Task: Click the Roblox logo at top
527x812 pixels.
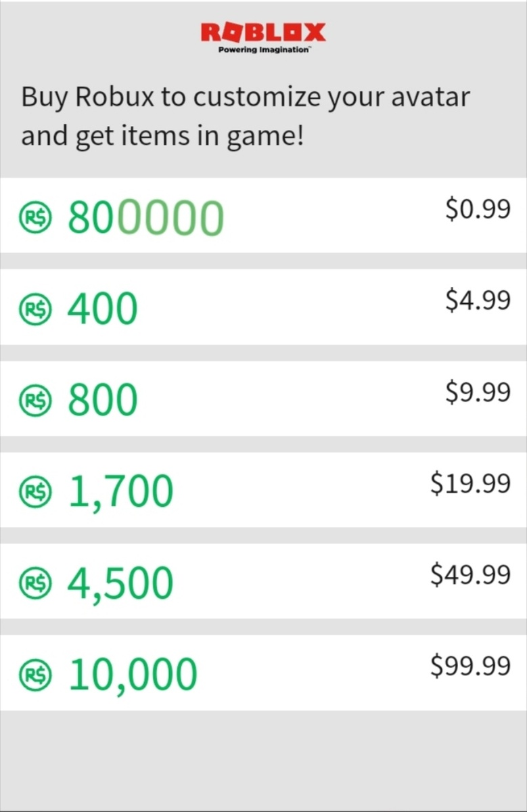Action: tap(263, 38)
